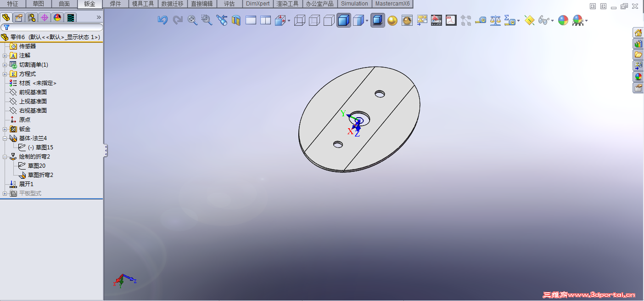Switch to Hidden Lines Removed display
Image resolution: width=644 pixels, height=301 pixels.
[x=329, y=20]
